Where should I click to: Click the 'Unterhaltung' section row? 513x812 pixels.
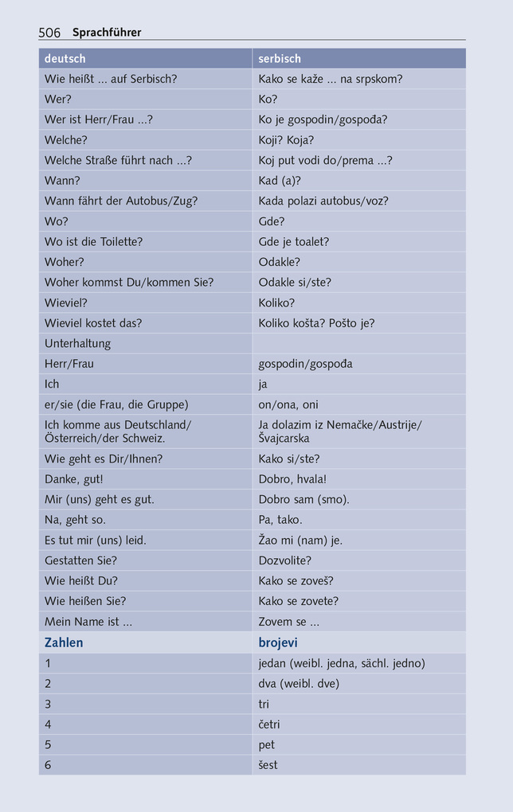(78, 344)
